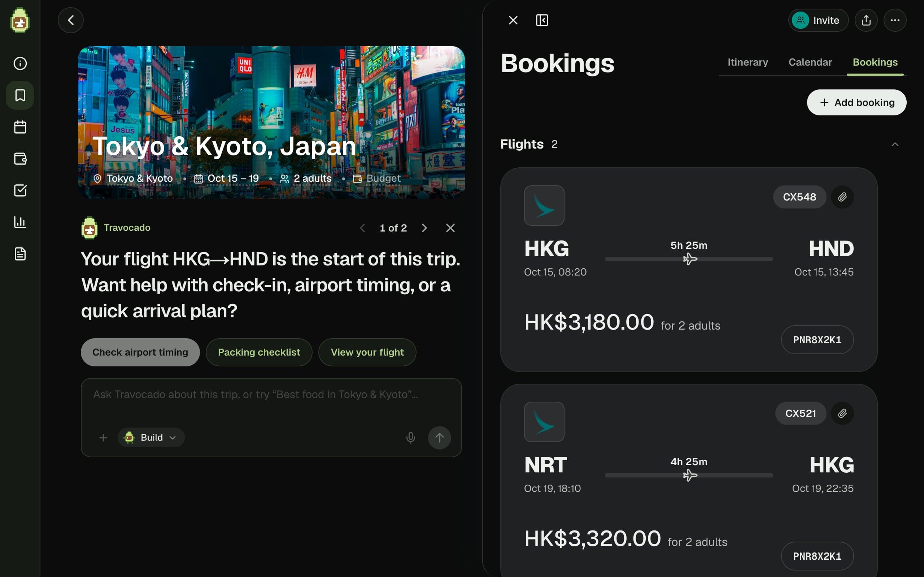Go to next suggestion arrow
Viewport: 924px width, 577px height.
424,228
